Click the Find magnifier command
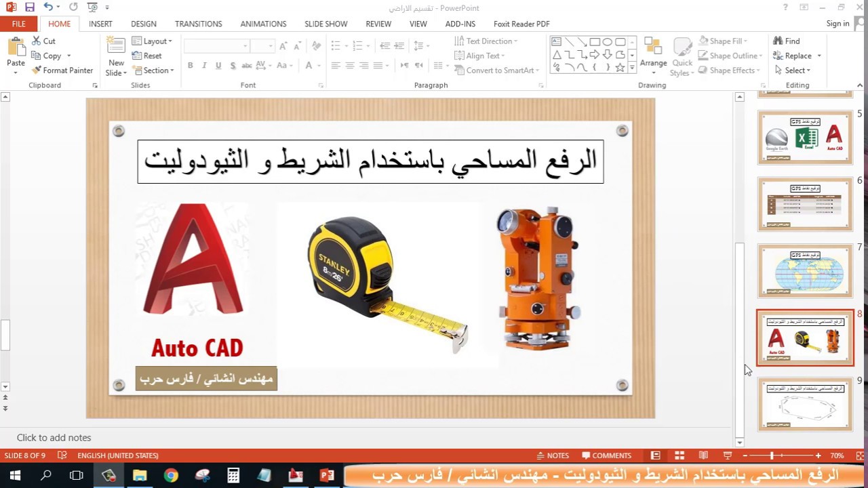The width and height of the screenshot is (868, 488). point(786,41)
